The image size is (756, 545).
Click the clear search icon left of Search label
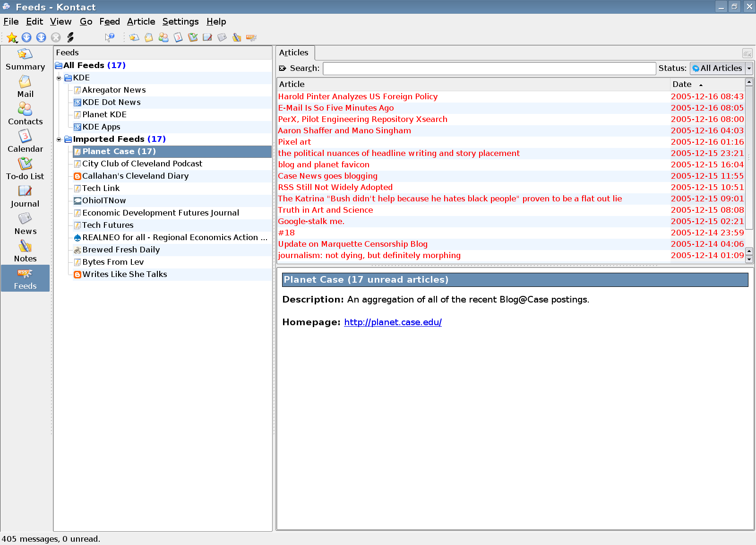point(283,68)
